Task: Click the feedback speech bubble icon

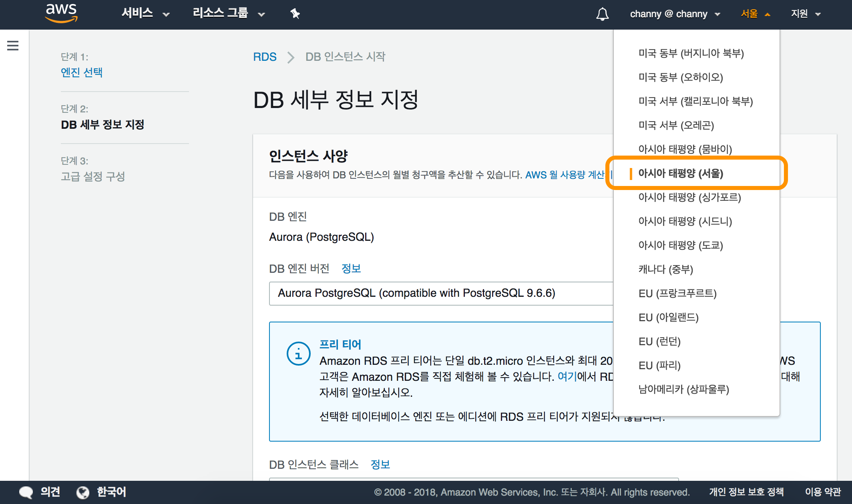Action: 26,492
